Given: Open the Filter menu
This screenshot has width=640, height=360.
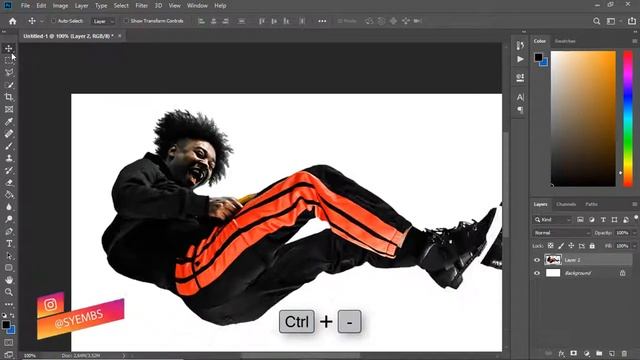Looking at the screenshot, I should click(x=142, y=6).
